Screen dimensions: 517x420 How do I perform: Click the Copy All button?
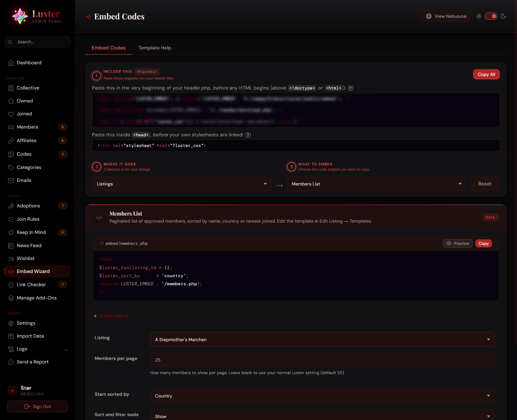(x=486, y=74)
